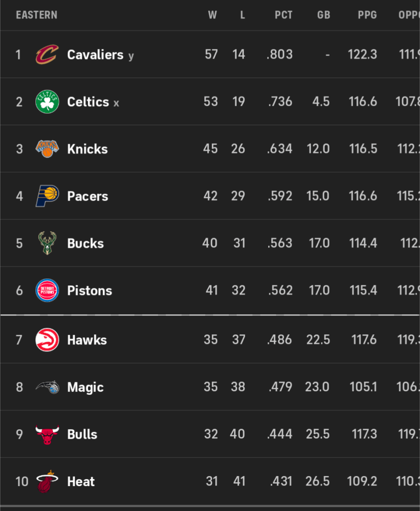Sort by the PPG column header

pos(367,15)
